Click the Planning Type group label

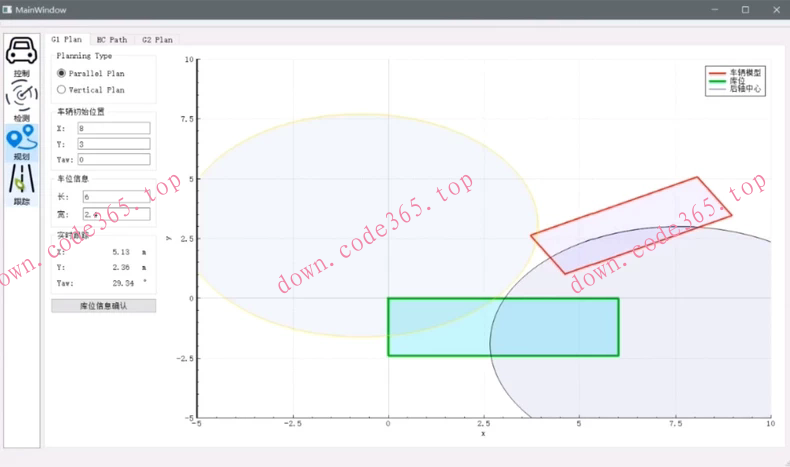84,56
